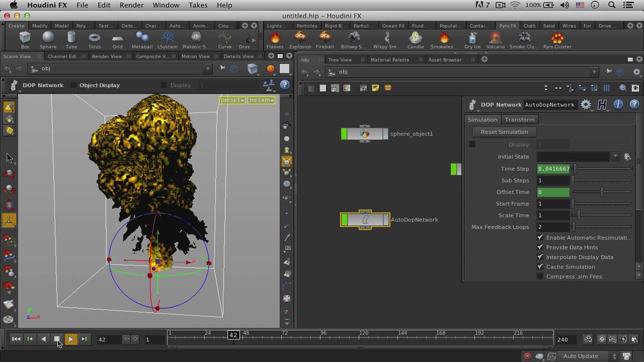Select the Torus shelf tool
The width and height of the screenshot is (644, 362).
(95, 40)
